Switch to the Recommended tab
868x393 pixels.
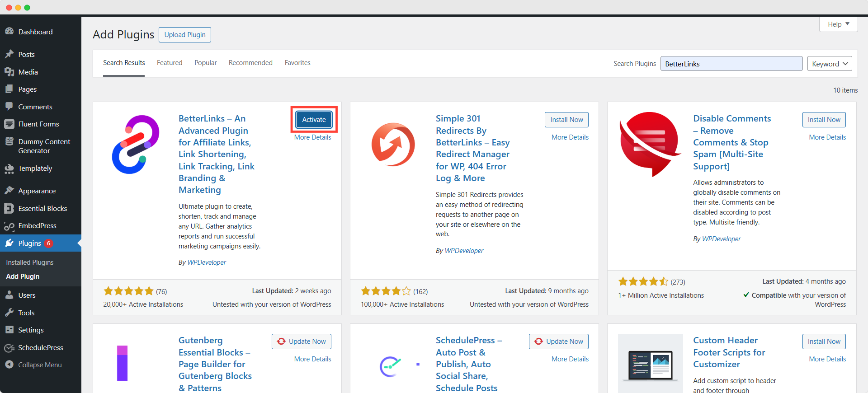pos(250,63)
